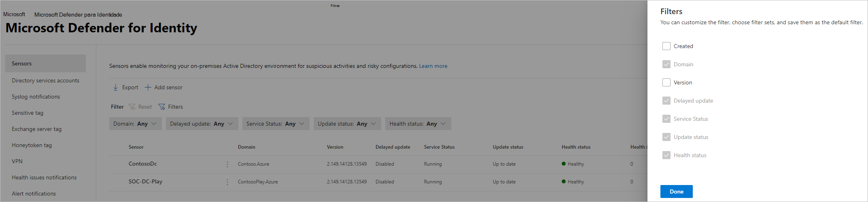The image size is (868, 202).
Task: Click Running in the ContosoDc row
Action: tap(433, 164)
